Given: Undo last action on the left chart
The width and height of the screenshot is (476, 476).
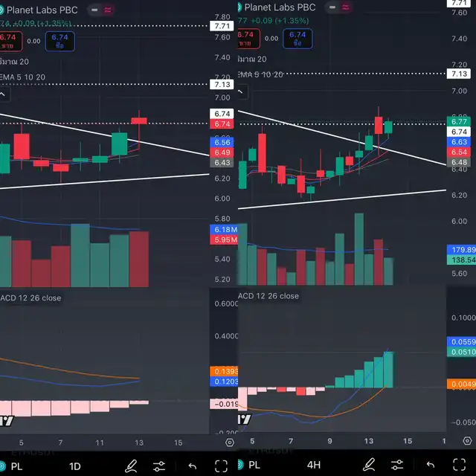Looking at the screenshot, I should click(x=192, y=466).
